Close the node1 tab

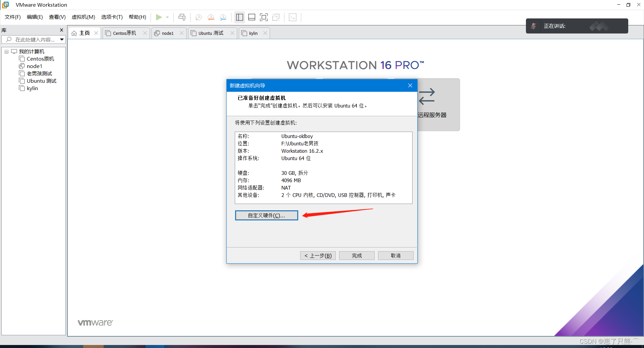tap(181, 33)
